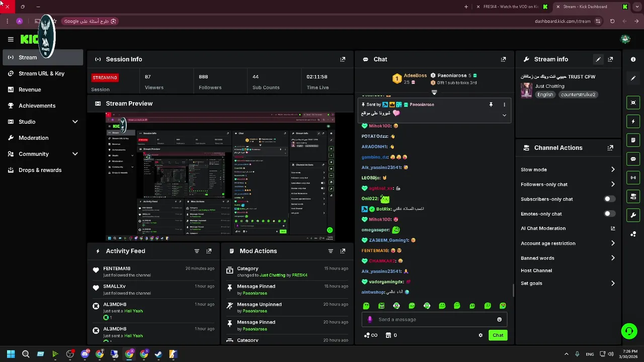Open chat settings gear icon
This screenshot has width=644, height=362.
[x=480, y=335]
